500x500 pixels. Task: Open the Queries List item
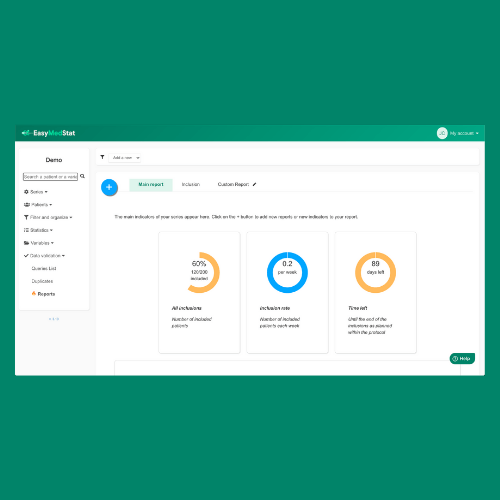point(44,268)
